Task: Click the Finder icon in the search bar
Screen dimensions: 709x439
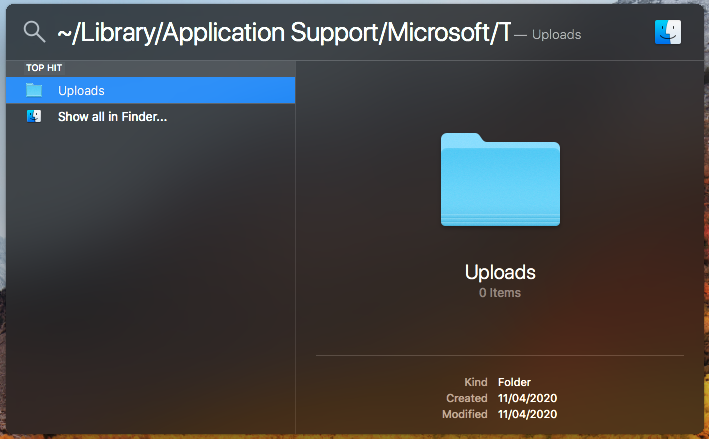Action: pos(668,32)
